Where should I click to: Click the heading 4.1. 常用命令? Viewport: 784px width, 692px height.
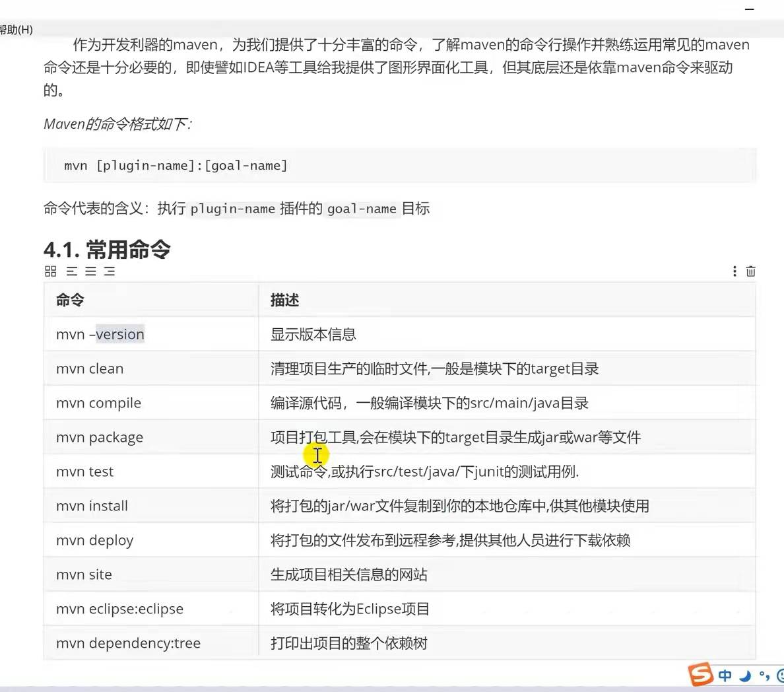pyautogui.click(x=107, y=250)
